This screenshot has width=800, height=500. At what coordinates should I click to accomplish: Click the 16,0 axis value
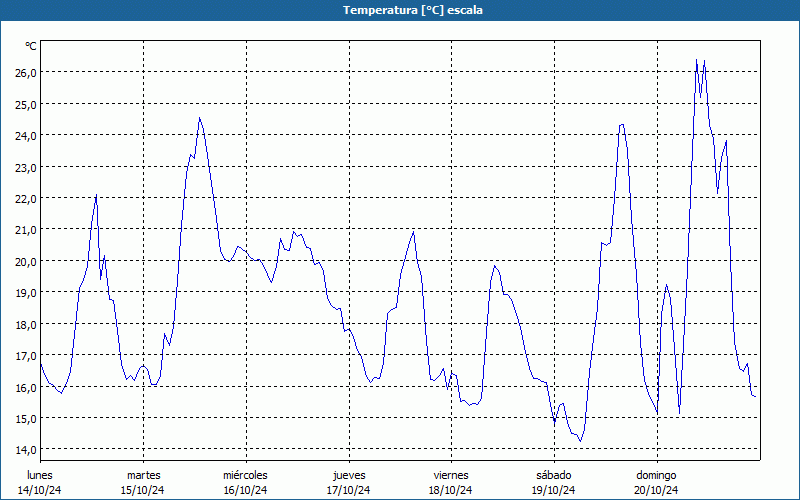tap(26, 387)
